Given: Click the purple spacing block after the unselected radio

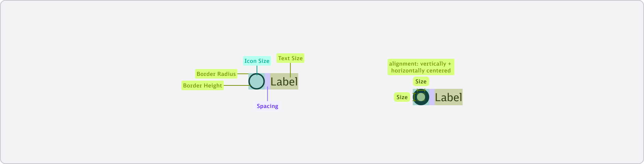Looking at the screenshot, I should (x=268, y=79).
